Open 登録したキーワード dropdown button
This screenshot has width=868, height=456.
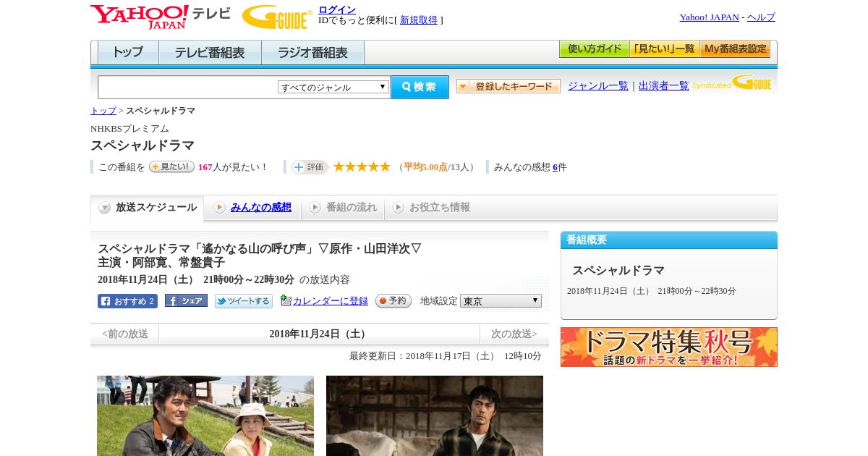[509, 86]
